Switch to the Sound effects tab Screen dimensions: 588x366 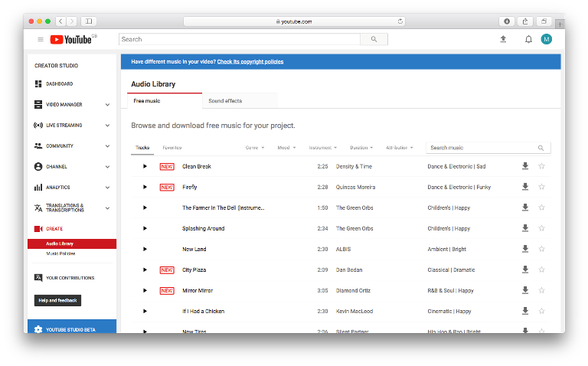pos(240,101)
